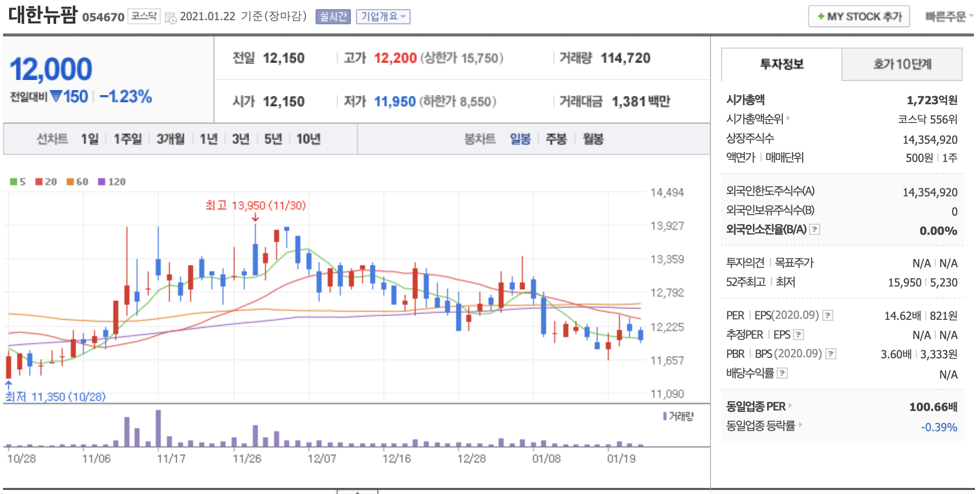This screenshot has width=980, height=494.
Task: Click the 시가총액 value 1,723억원
Action: [x=932, y=100]
